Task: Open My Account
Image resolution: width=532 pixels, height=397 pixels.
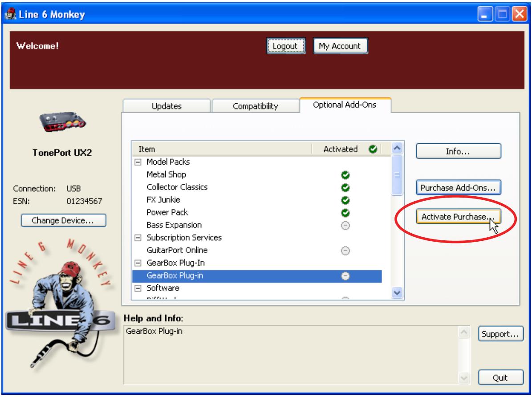Action: 340,46
